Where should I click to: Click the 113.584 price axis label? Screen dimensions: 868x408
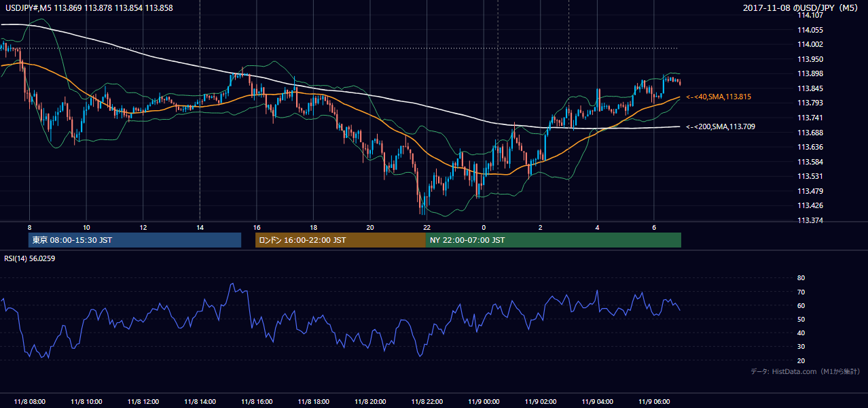[810, 162]
